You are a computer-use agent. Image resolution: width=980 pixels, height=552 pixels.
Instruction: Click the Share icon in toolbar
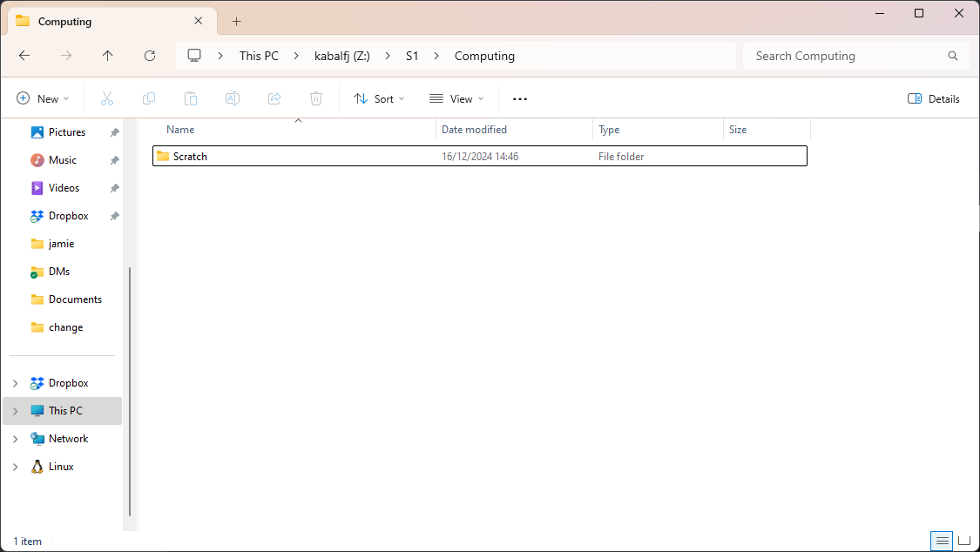click(x=274, y=99)
